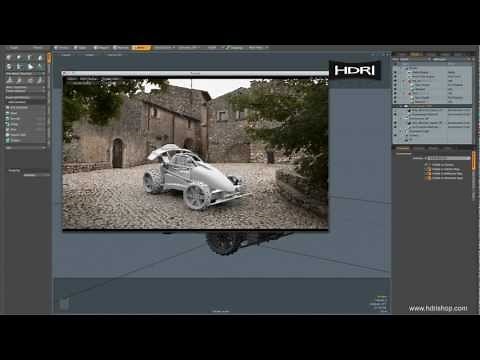Screen dimensions: 480x360
Task: Select first tab in lower properties panel
Action: (x=403, y=148)
